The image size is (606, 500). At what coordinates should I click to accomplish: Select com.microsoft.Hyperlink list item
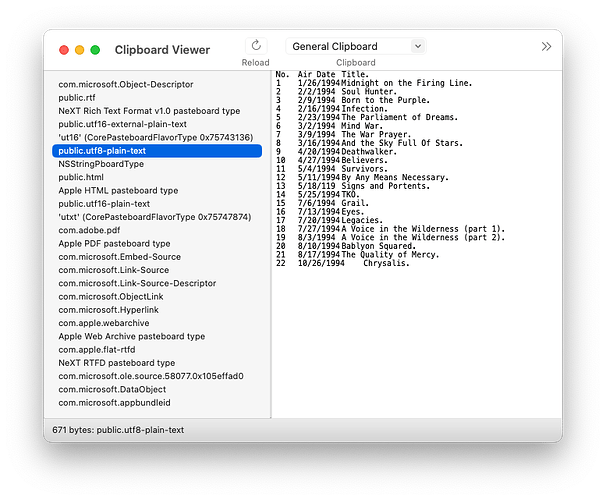pos(108,310)
